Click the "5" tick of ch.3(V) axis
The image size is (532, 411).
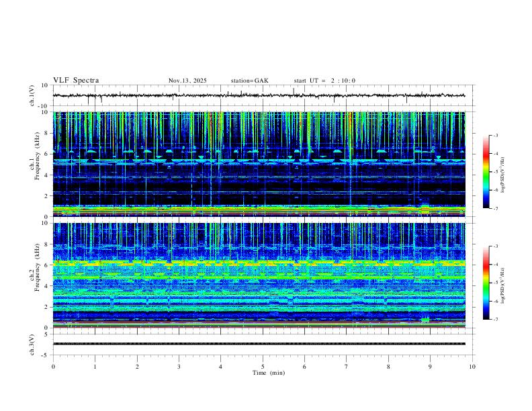47,334
